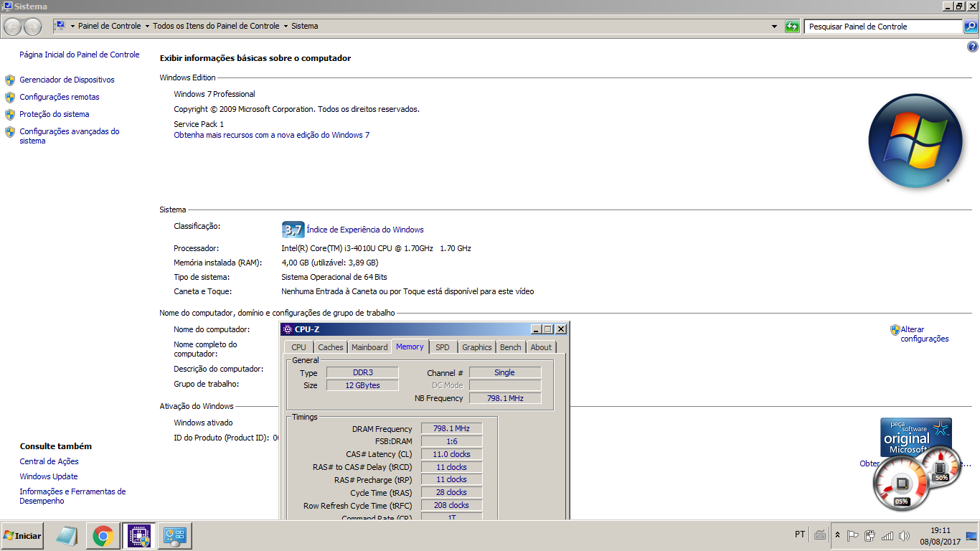Click the network signal tray icon
Screen dimensions: 980x551
click(x=887, y=535)
